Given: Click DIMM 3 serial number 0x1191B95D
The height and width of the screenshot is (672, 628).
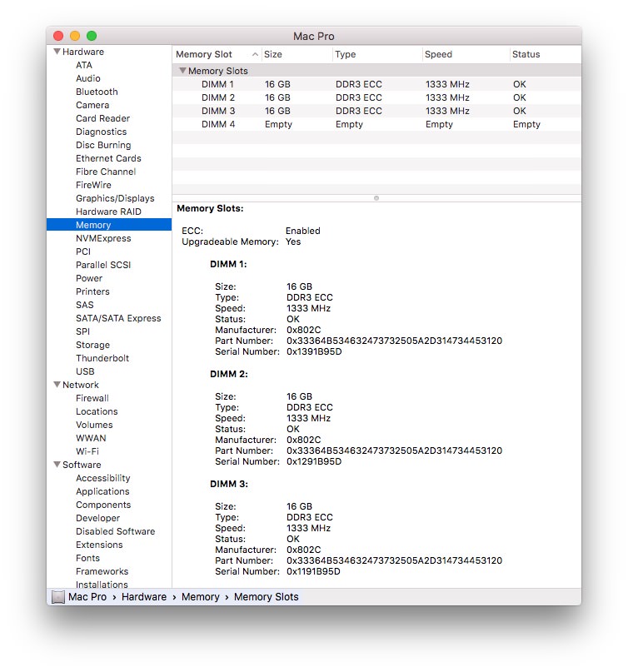Looking at the screenshot, I should click(313, 571).
